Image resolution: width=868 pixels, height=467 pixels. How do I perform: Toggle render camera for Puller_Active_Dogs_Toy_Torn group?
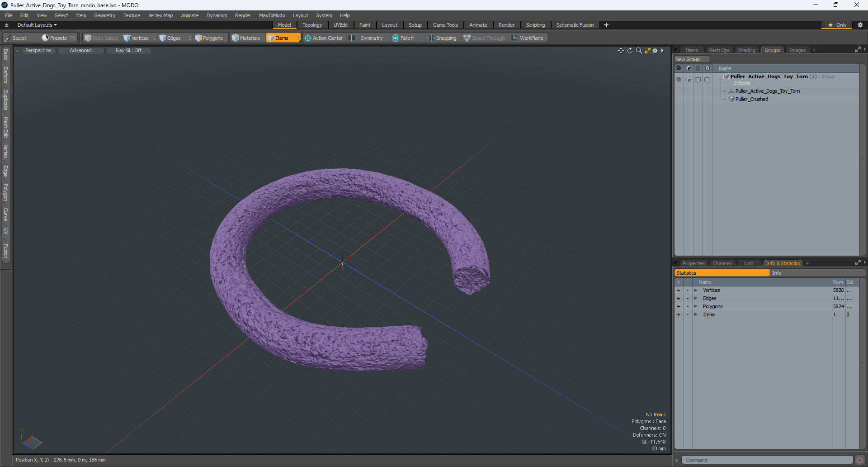[x=689, y=80]
